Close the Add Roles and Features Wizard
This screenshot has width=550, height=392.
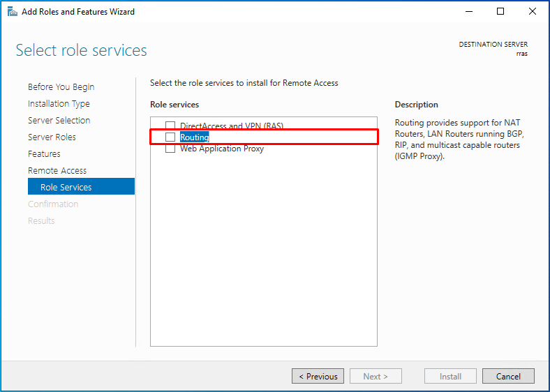click(x=532, y=12)
